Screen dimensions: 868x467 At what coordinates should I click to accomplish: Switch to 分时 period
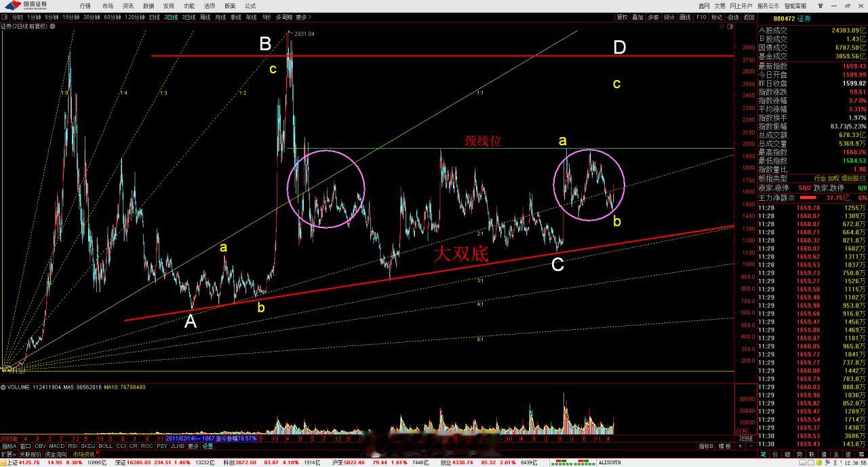tap(18, 17)
